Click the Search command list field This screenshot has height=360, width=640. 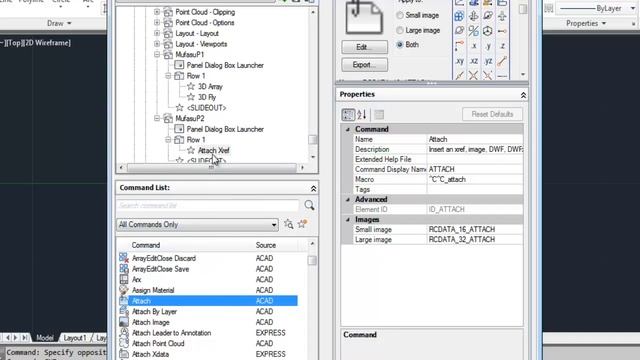[208, 205]
